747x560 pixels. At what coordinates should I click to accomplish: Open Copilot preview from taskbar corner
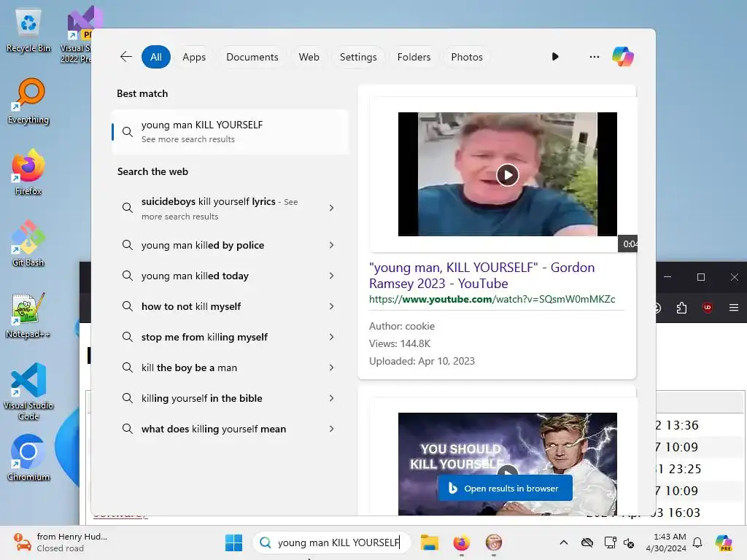tap(724, 542)
